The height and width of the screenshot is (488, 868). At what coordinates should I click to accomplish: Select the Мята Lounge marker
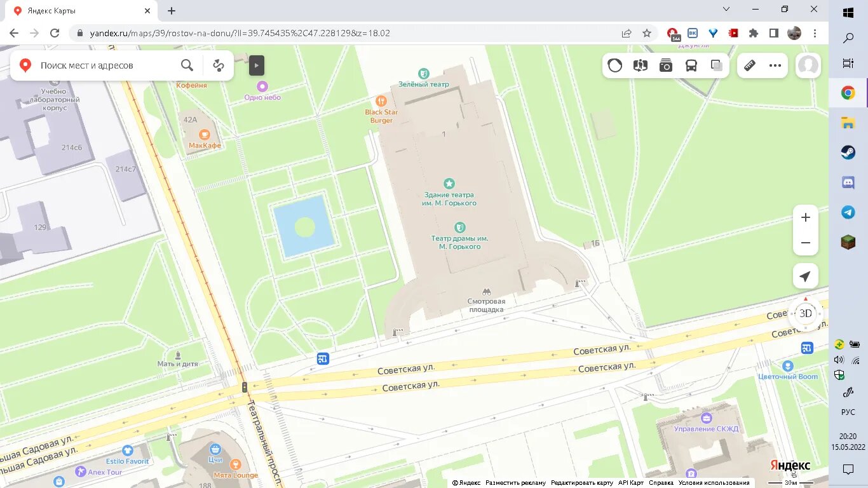pos(236,464)
